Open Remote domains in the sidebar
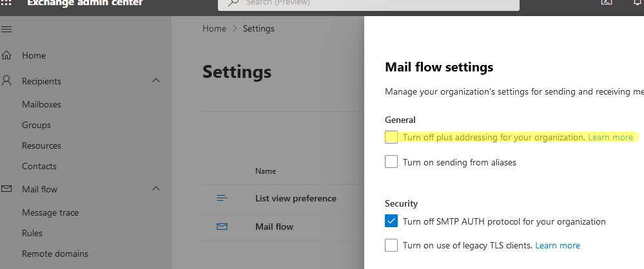The image size is (644, 269). tap(55, 254)
